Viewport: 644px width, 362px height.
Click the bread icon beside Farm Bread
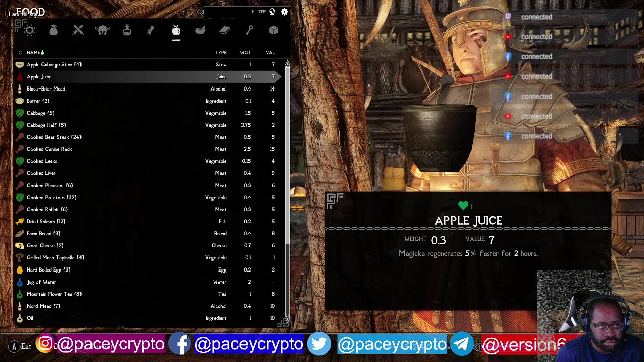20,233
